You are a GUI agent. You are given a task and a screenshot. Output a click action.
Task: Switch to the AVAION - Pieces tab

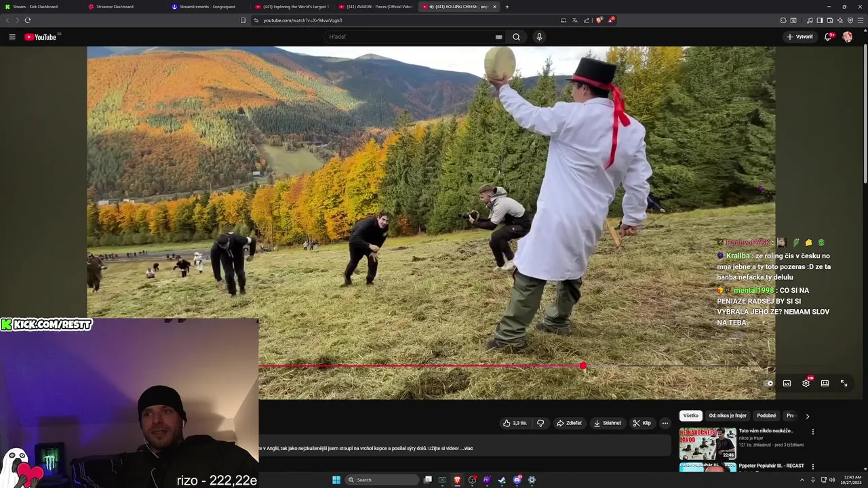point(376,7)
